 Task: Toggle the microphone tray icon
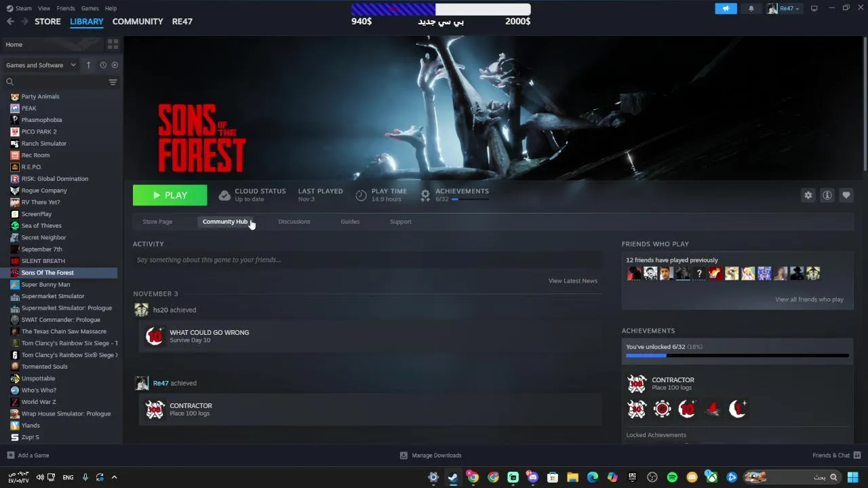(85, 477)
